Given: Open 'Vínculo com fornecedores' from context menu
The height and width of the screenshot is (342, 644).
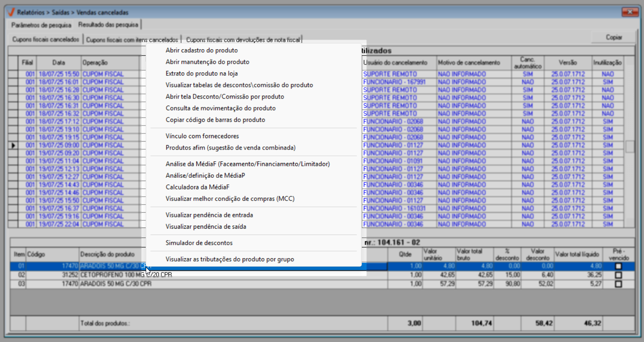Looking at the screenshot, I should tap(202, 136).
